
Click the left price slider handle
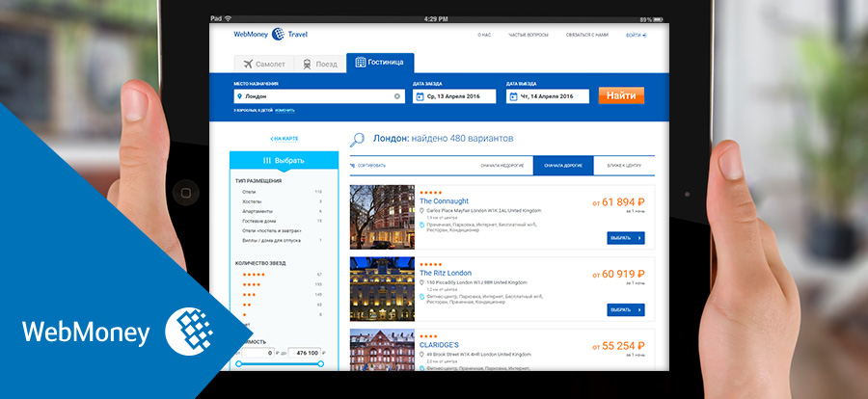238,363
